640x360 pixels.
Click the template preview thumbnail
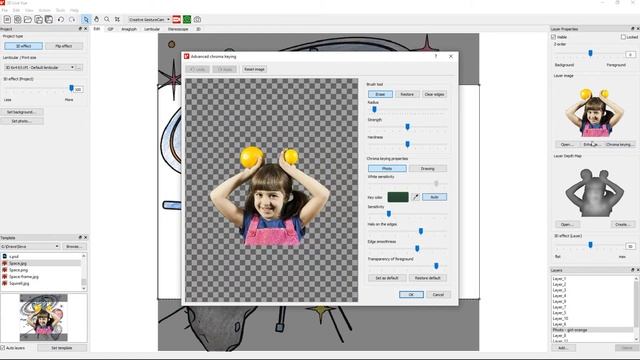[x=44, y=318]
